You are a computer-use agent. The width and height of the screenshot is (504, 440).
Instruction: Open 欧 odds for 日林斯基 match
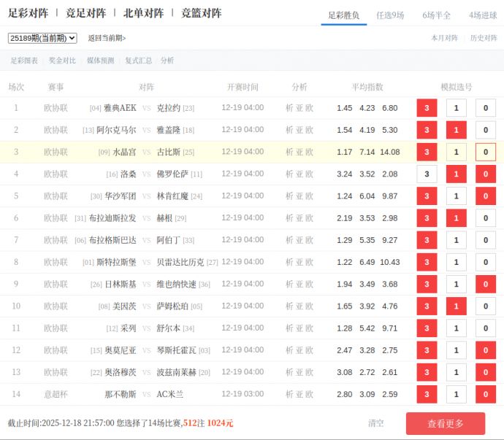[x=310, y=284]
